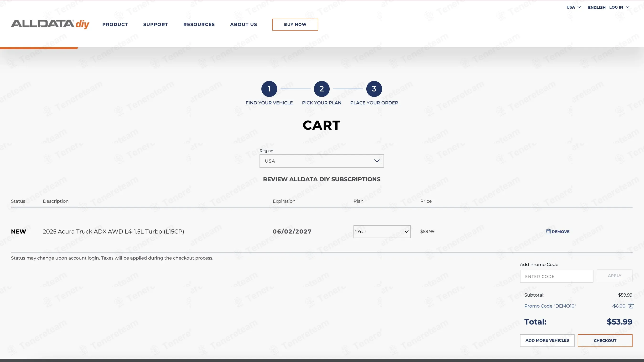Click the expiration date 06/02/2027

pos(292,232)
